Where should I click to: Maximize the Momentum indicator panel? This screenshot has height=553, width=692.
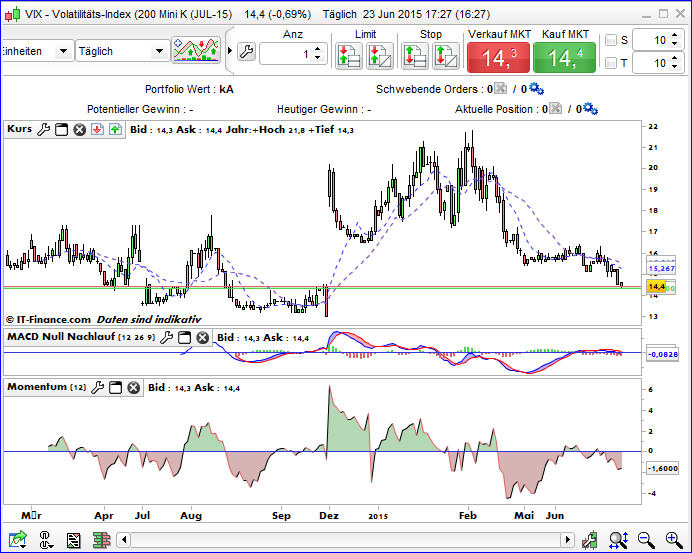point(115,387)
